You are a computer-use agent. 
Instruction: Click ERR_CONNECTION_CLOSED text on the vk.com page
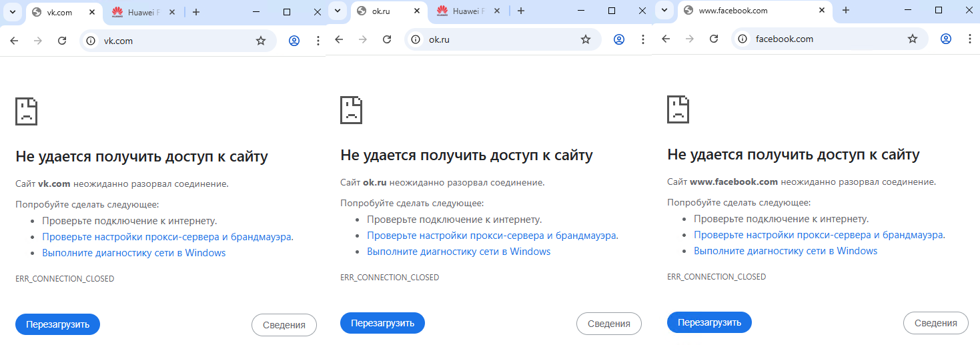click(65, 279)
